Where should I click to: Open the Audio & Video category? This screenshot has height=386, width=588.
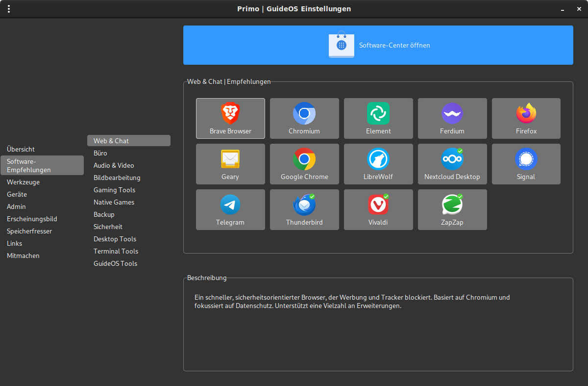(x=114, y=165)
